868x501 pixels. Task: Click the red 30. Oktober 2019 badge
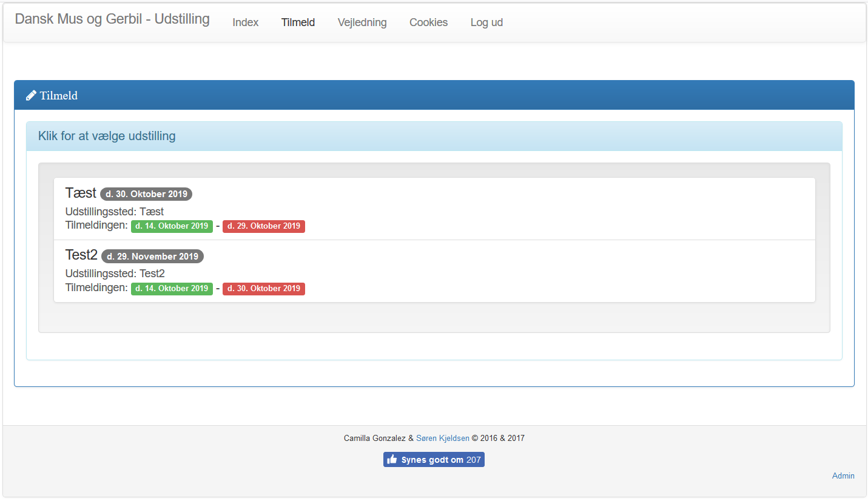[263, 289]
